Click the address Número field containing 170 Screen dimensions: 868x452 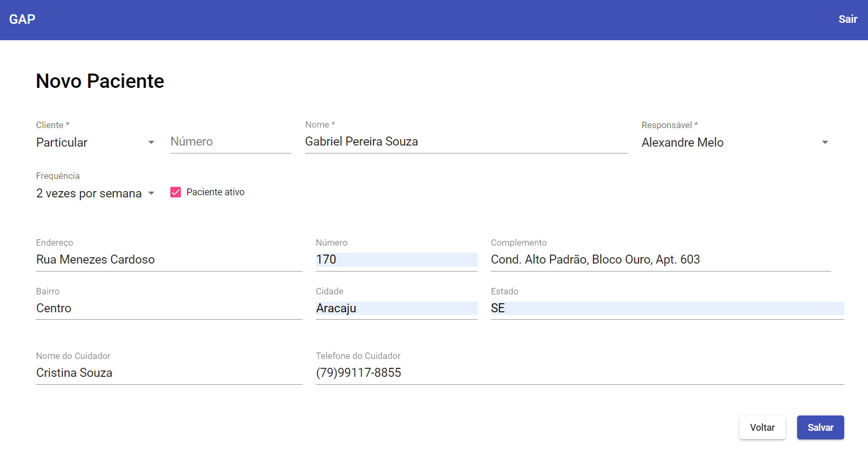396,259
